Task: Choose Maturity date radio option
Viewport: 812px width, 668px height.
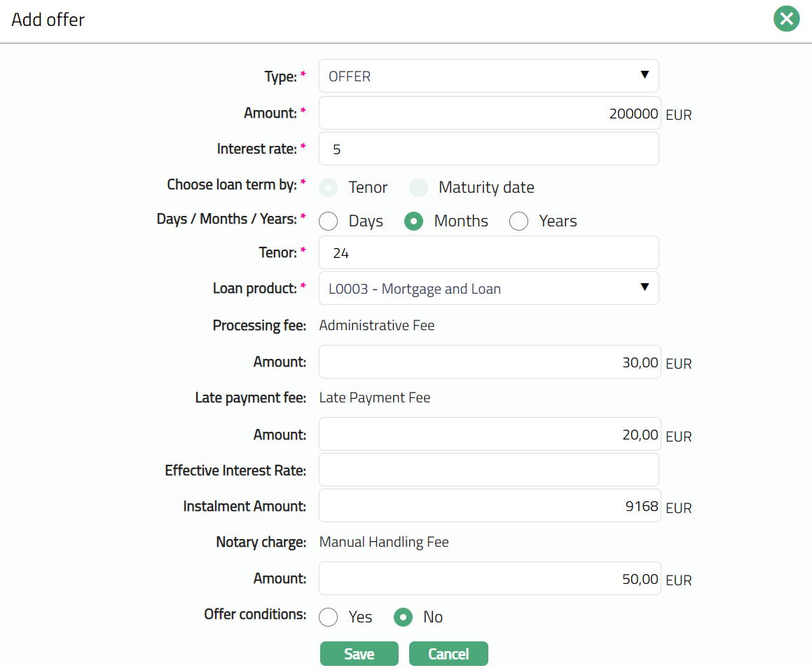Action: pos(419,188)
